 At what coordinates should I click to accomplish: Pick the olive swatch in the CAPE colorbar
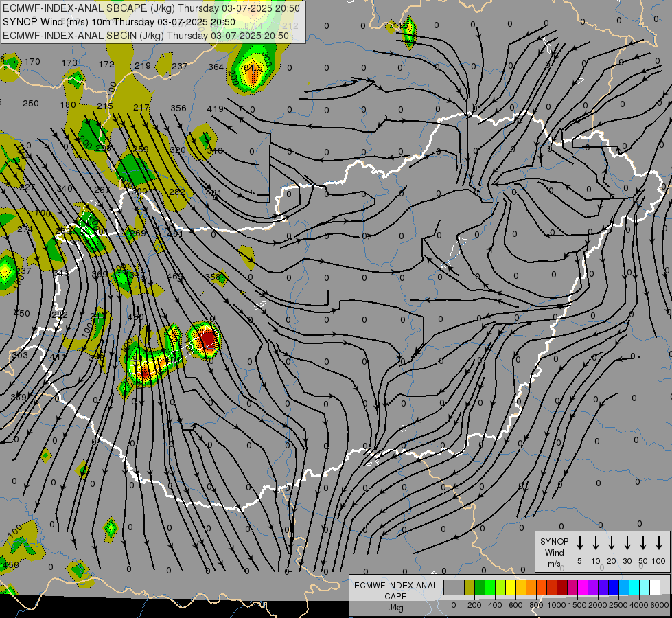click(x=470, y=587)
